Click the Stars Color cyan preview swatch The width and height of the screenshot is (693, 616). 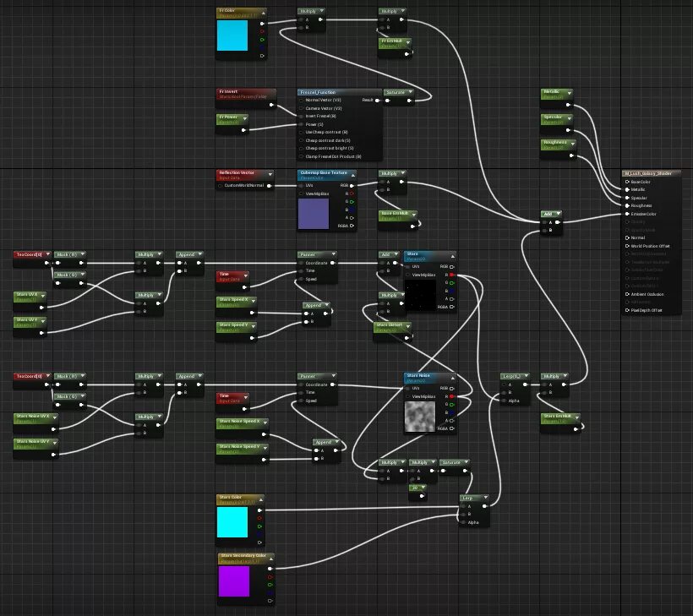[x=232, y=522]
